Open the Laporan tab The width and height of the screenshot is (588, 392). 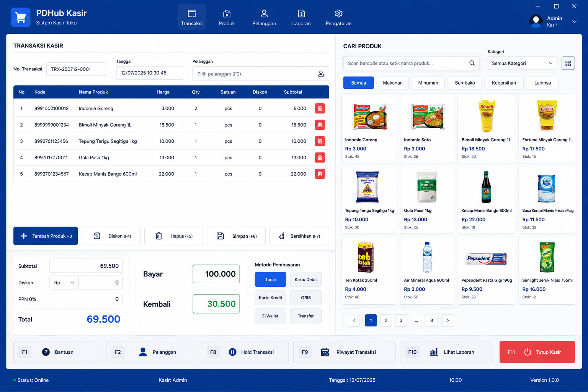pos(301,17)
